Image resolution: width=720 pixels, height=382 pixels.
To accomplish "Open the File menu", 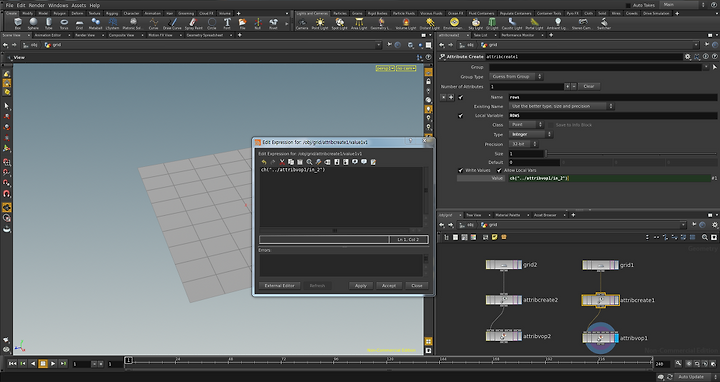I will coord(9,6).
